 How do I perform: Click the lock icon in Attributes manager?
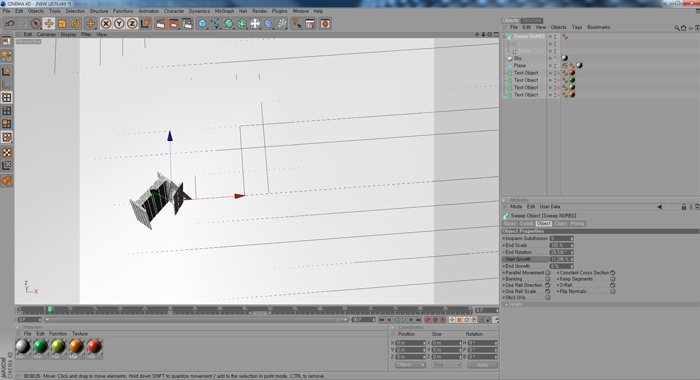tap(683, 207)
